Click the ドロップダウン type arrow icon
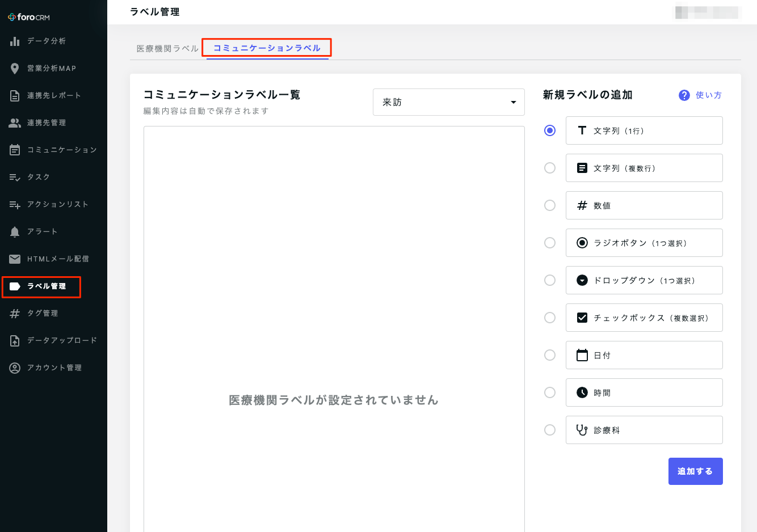 tap(582, 280)
